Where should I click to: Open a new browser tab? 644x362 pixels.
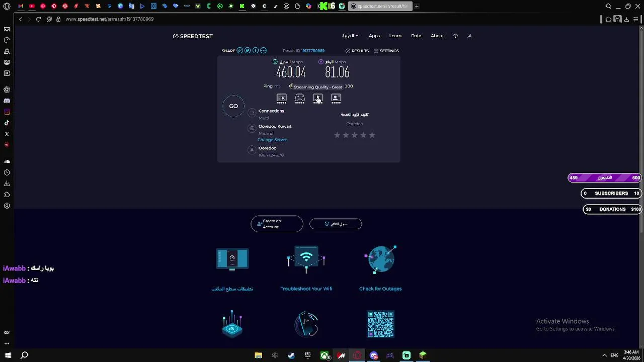(417, 6)
